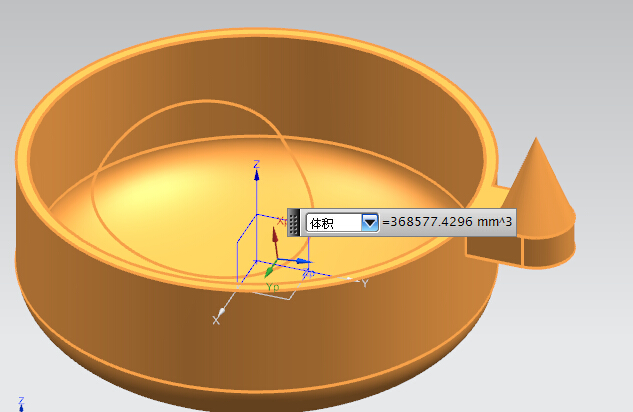
Task: Open the 体积 measurement type dropdown arrow
Action: 370,223
